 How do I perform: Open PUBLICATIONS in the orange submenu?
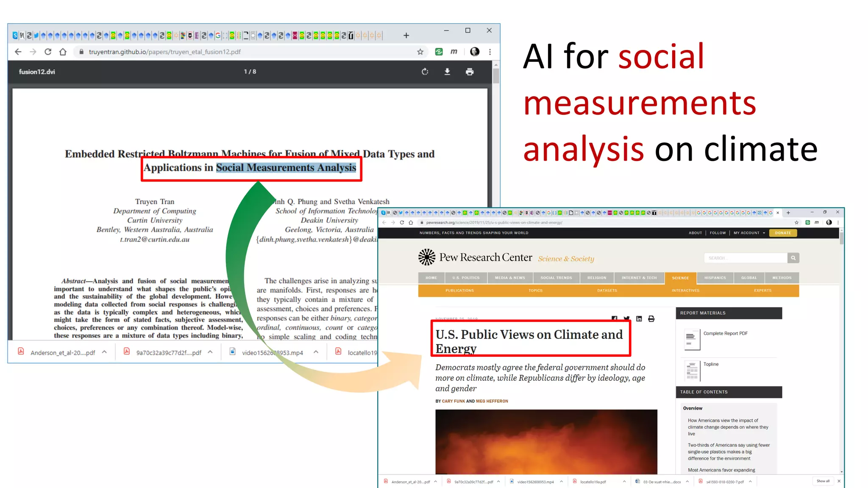click(459, 291)
